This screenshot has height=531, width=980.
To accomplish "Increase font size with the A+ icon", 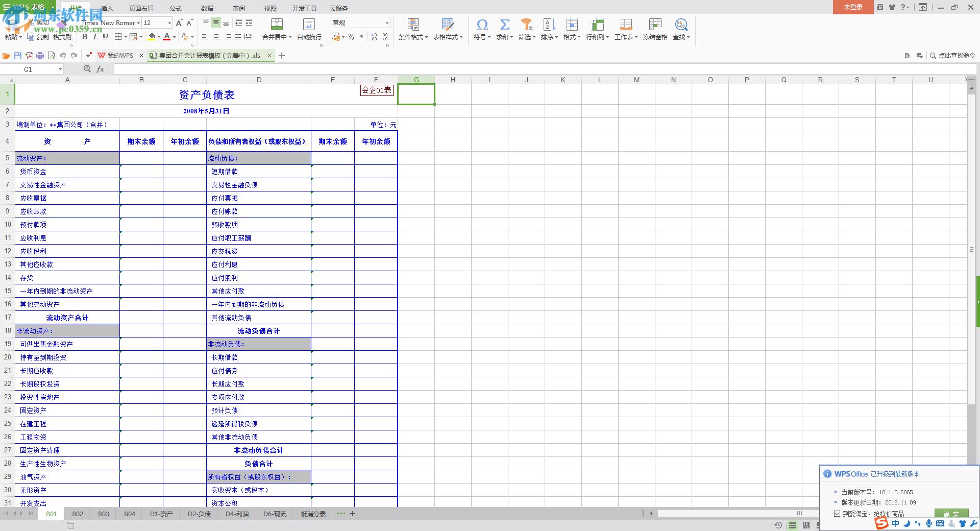I will (x=179, y=23).
